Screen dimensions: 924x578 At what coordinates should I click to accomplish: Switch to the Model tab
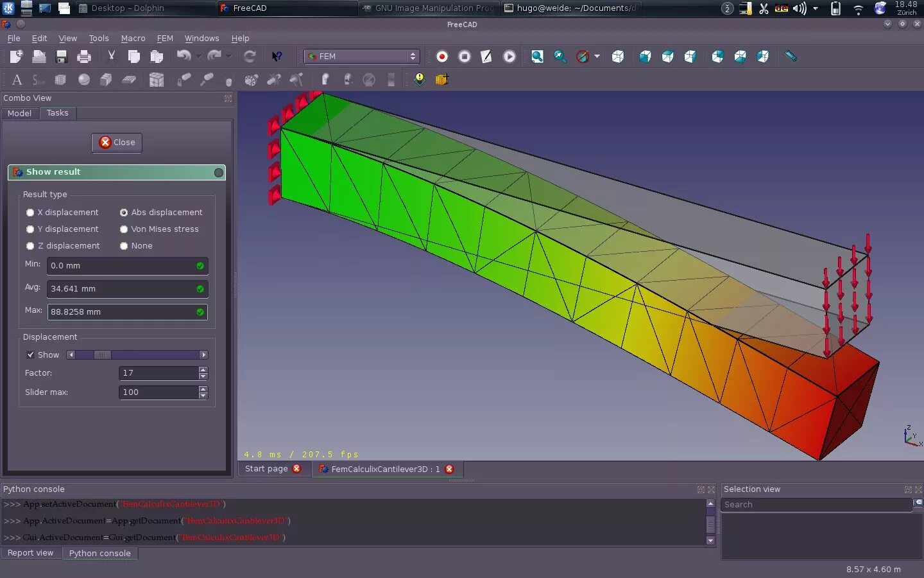tap(19, 113)
